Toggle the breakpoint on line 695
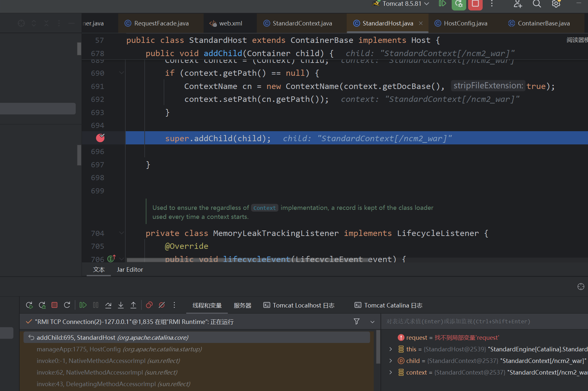This screenshot has width=588, height=391. (100, 138)
